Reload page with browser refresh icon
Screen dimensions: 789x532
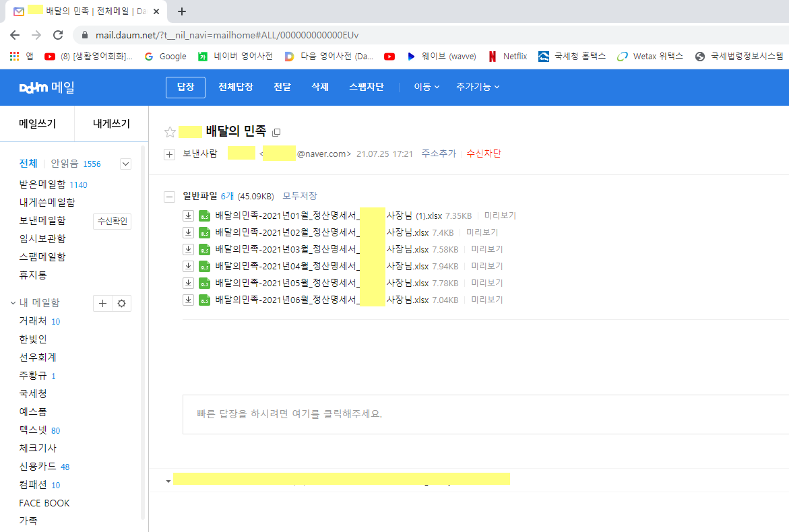pyautogui.click(x=58, y=35)
